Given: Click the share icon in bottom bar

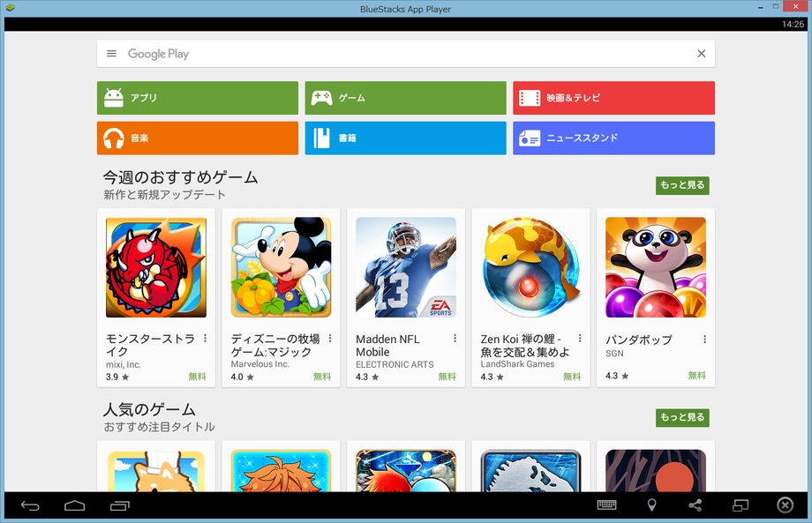Looking at the screenshot, I should coord(695,505).
